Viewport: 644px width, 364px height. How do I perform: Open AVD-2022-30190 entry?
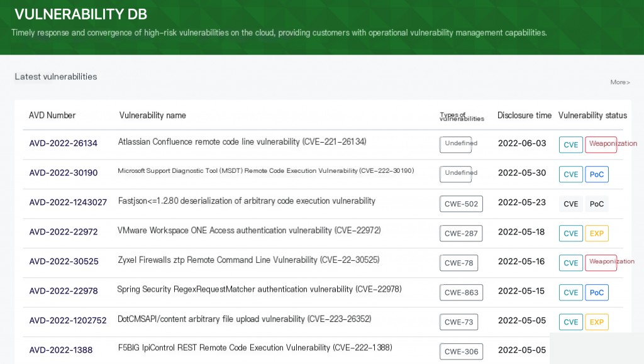click(x=64, y=173)
